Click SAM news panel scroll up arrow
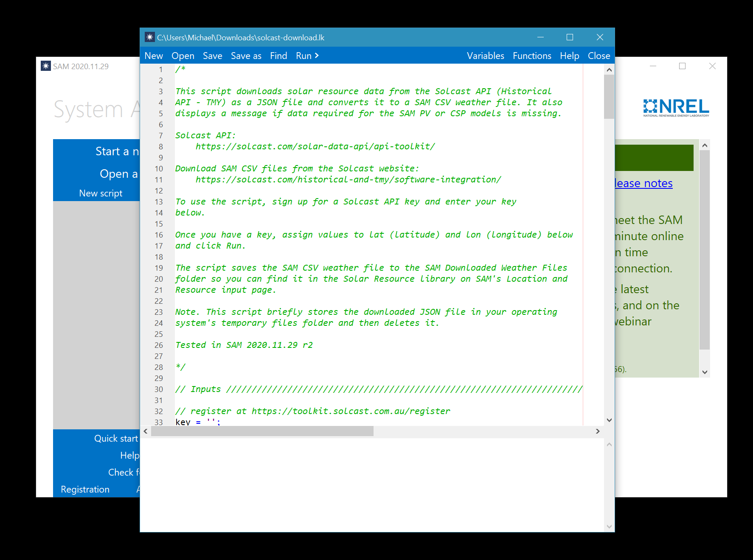Viewport: 753px width, 560px height. pyautogui.click(x=705, y=146)
